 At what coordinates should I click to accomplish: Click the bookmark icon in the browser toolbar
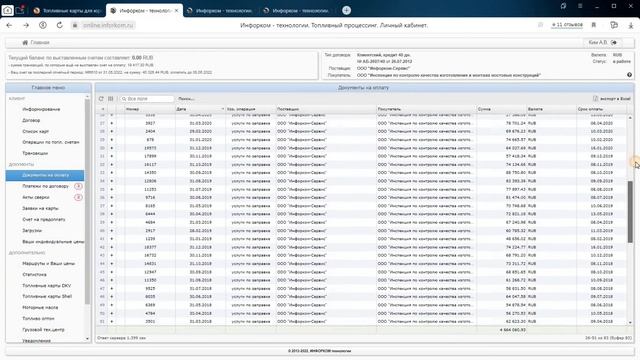click(x=593, y=25)
